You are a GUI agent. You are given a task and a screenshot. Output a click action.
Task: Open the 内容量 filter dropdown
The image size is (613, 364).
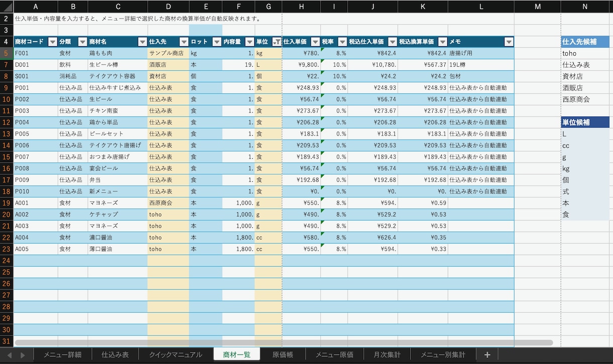click(x=249, y=42)
